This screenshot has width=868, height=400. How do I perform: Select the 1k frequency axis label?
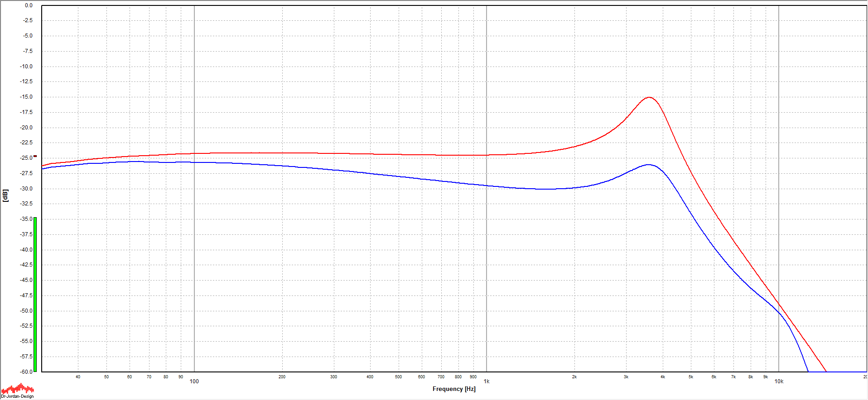(x=487, y=381)
